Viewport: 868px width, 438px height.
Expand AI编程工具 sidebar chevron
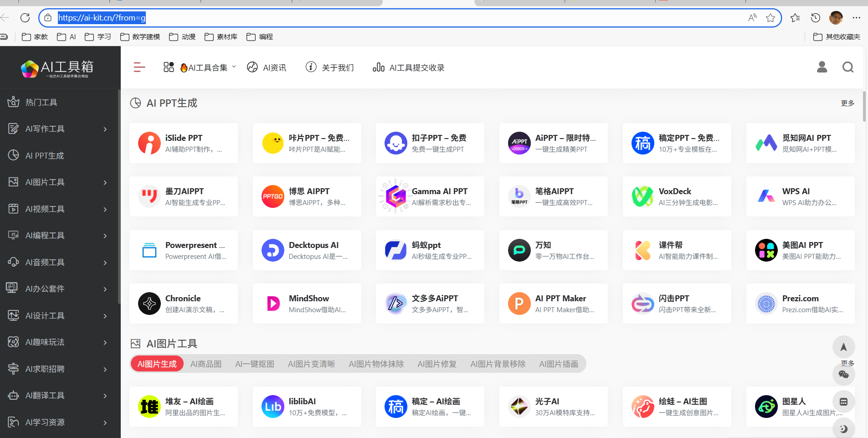coord(105,236)
